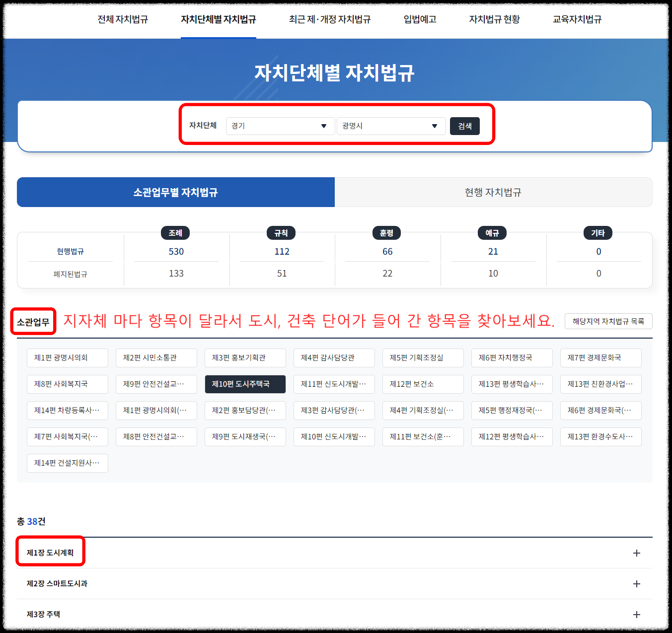
Task: Open the 경기 region dropdown
Action: point(280,126)
